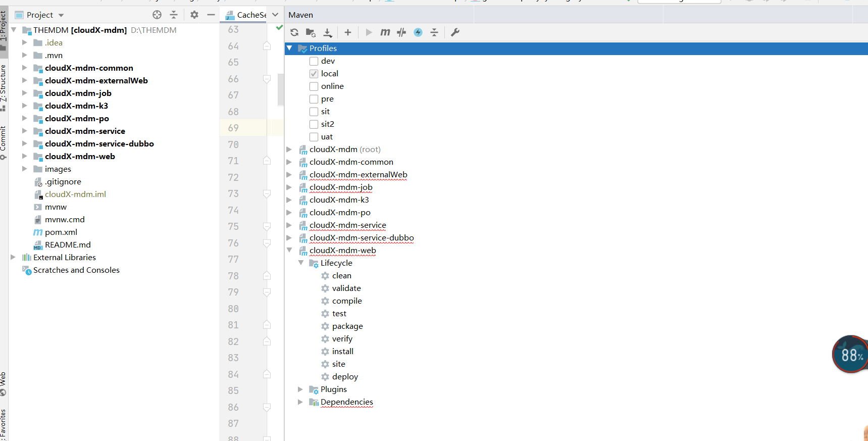Viewport: 868px width, 441px height.
Task: Select .gitignore file
Action: [x=63, y=182]
